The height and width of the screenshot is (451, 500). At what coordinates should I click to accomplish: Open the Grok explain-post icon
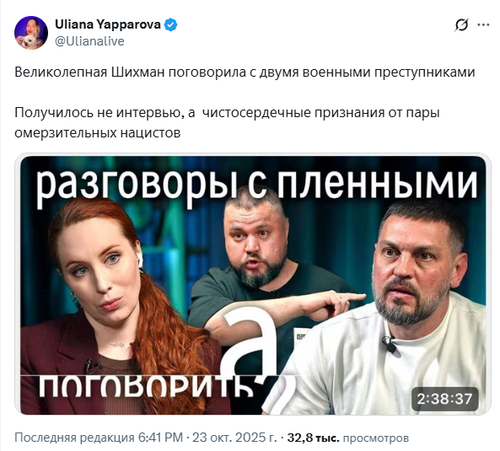click(x=462, y=25)
